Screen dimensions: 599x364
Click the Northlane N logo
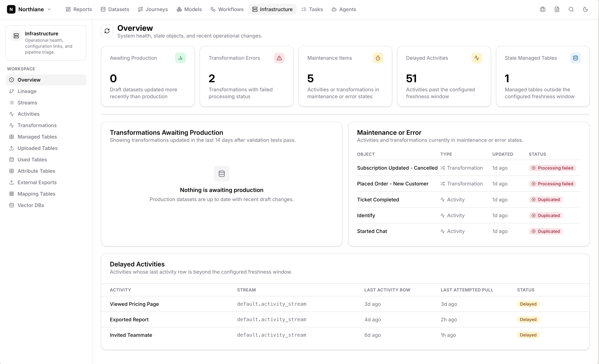11,9
